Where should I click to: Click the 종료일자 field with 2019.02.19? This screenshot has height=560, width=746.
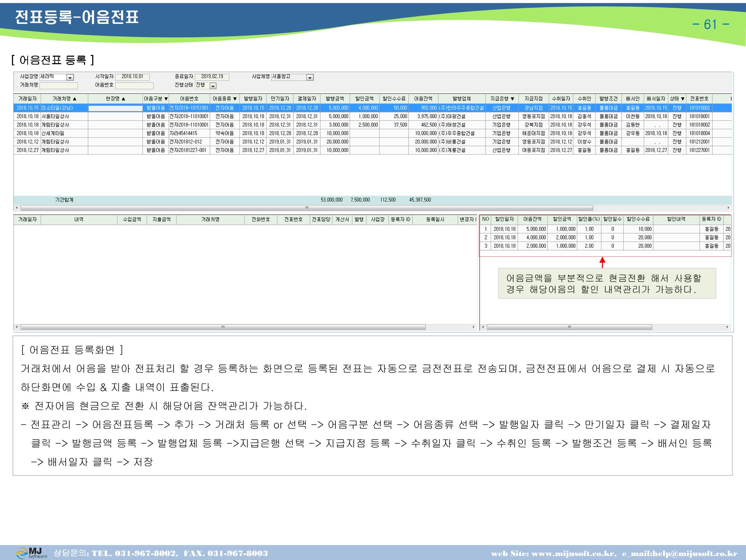coord(212,77)
